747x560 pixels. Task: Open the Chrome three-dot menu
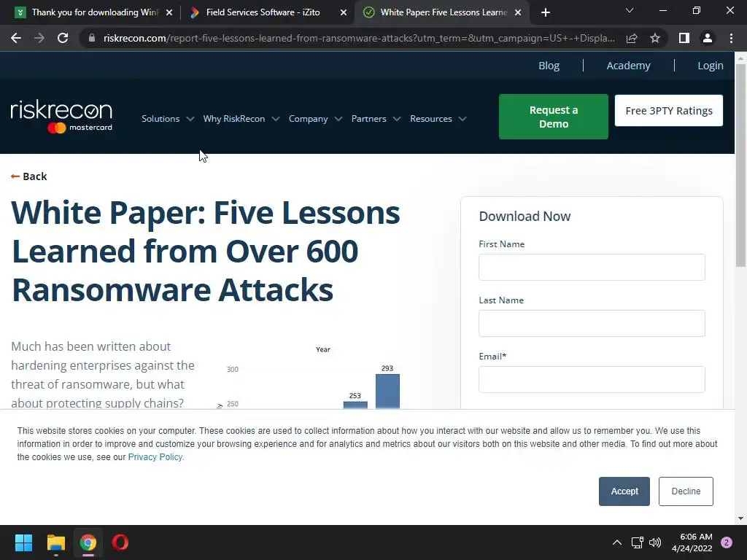(x=731, y=38)
